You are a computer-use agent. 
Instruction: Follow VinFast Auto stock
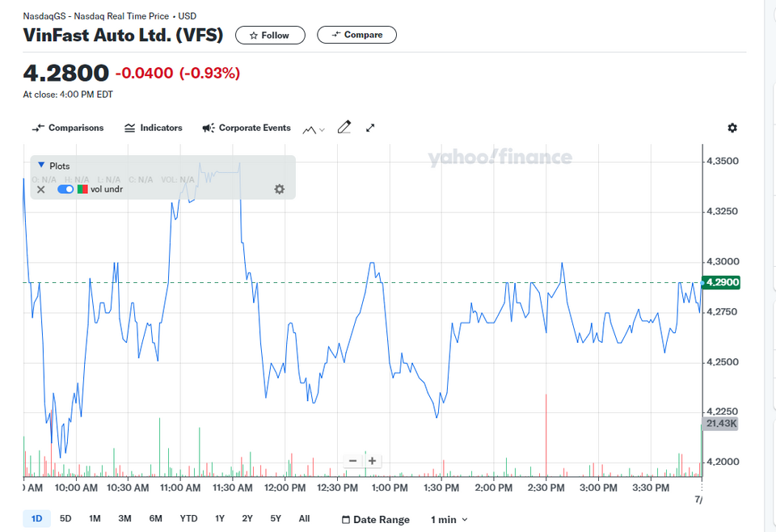pos(270,35)
